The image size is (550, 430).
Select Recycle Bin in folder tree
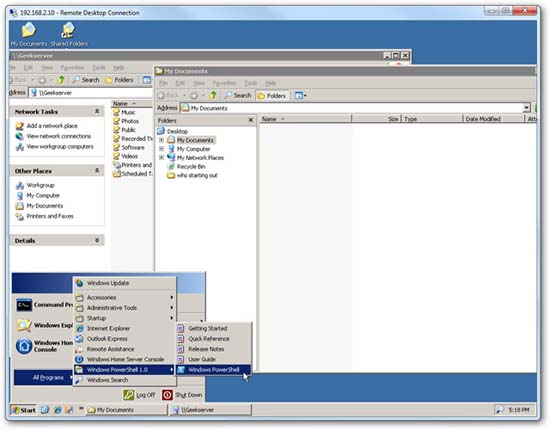point(191,166)
